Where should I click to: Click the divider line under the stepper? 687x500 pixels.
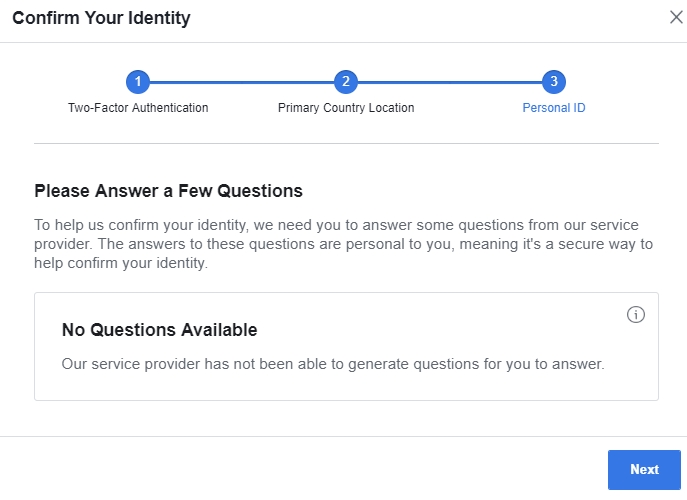(346, 144)
